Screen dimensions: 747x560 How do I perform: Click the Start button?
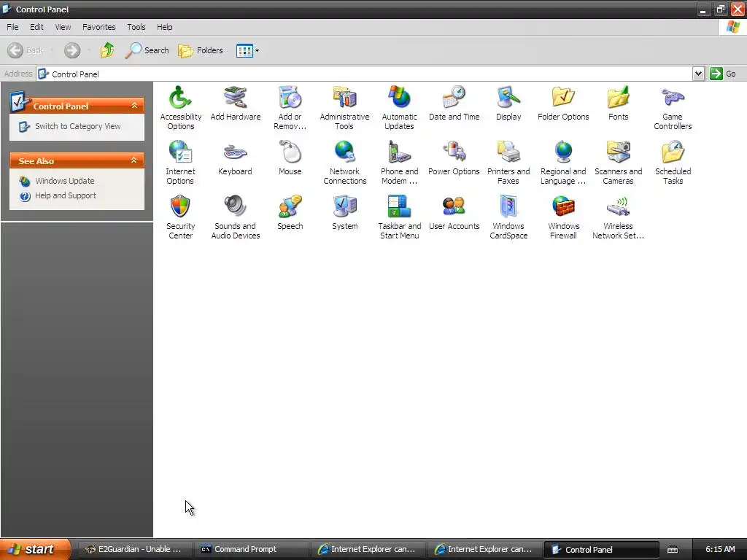coord(35,549)
